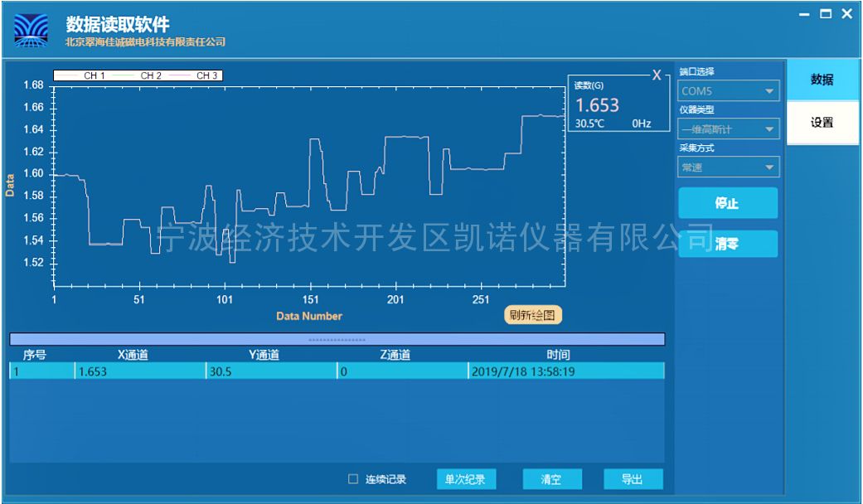Open the 采集方式 acquisition mode dropdown

click(x=728, y=167)
